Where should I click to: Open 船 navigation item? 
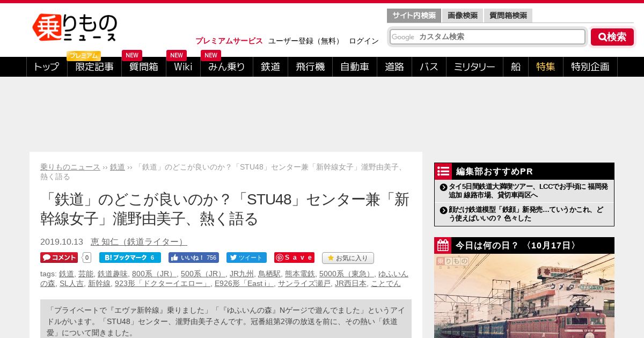(x=516, y=67)
